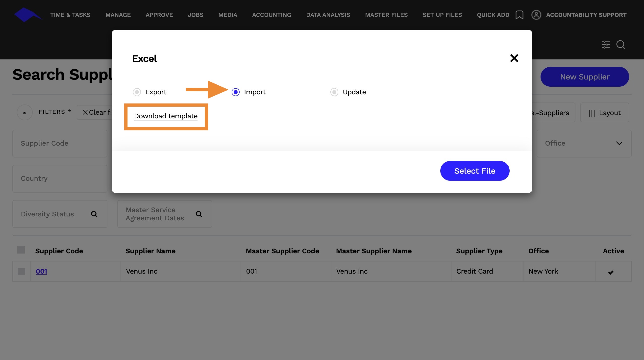Open supplier code 001 link
Screen dimensions: 644x360
[42, 271]
